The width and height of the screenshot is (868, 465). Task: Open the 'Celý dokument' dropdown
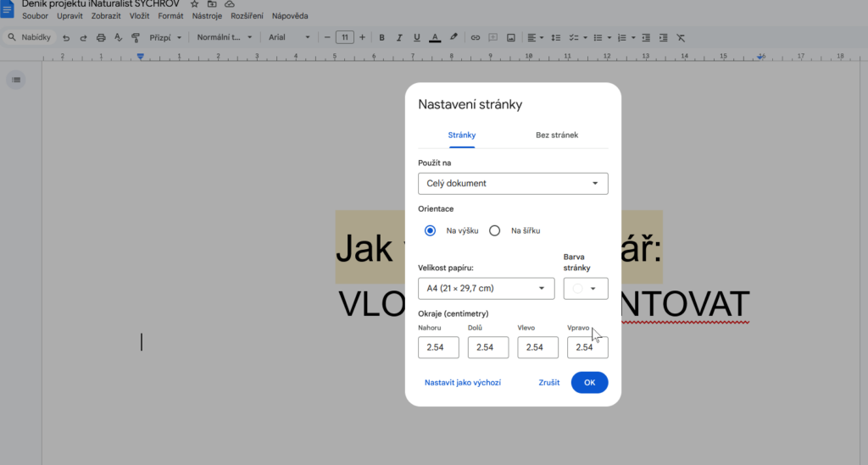[513, 183]
